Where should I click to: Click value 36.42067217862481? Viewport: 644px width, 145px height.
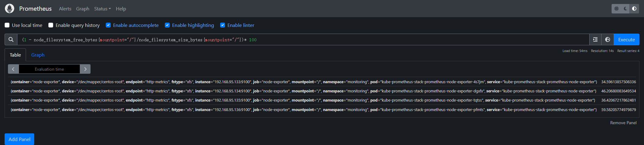coord(619,100)
